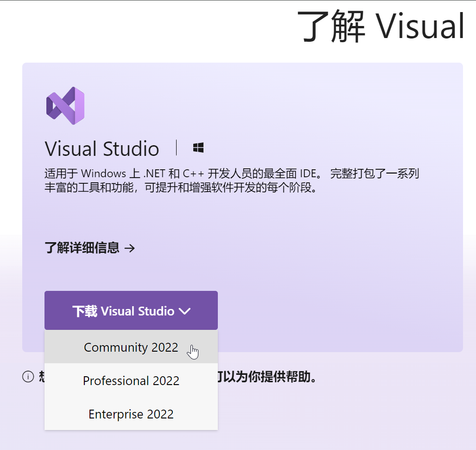
Task: Click the 了解 Visual page title
Action: pyautogui.click(x=381, y=26)
